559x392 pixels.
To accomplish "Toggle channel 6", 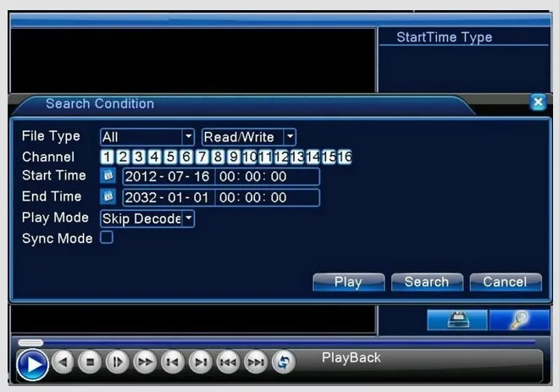I will point(186,157).
